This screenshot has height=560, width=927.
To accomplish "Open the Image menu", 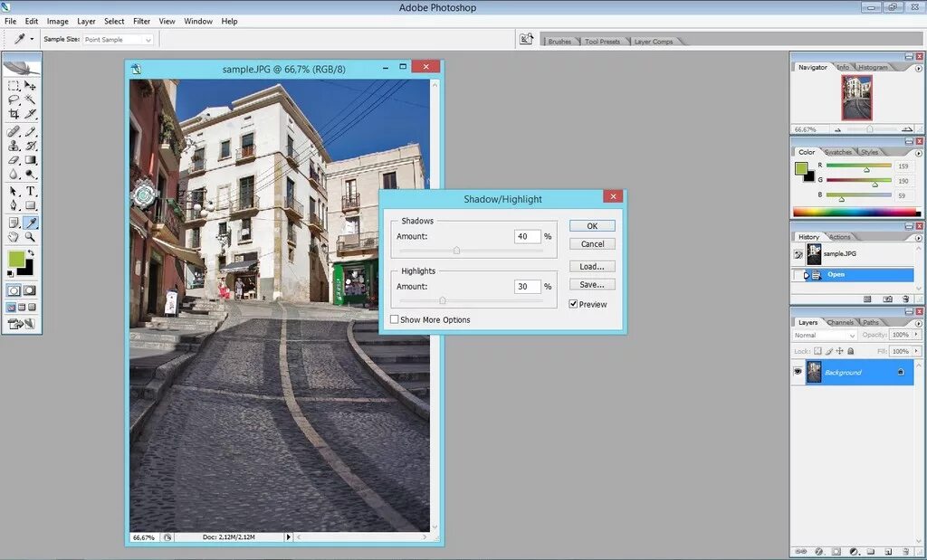I will (57, 22).
